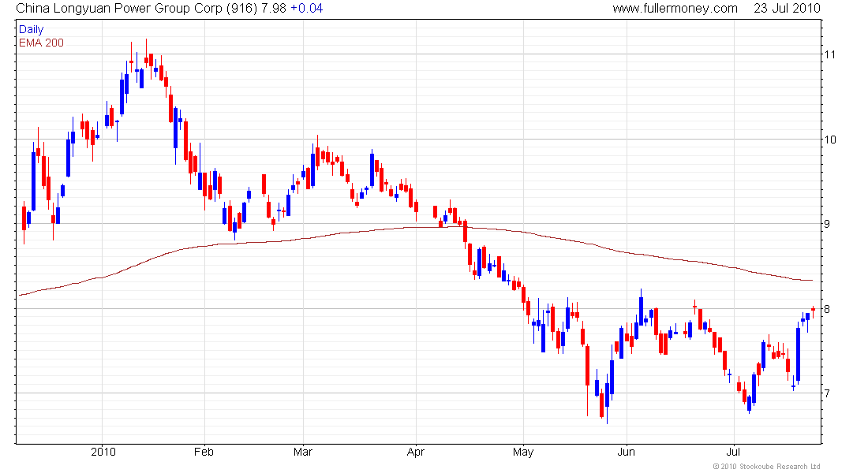Click the Apr date axis label
Image resolution: width=868 pixels, height=473 pixels.
click(416, 452)
